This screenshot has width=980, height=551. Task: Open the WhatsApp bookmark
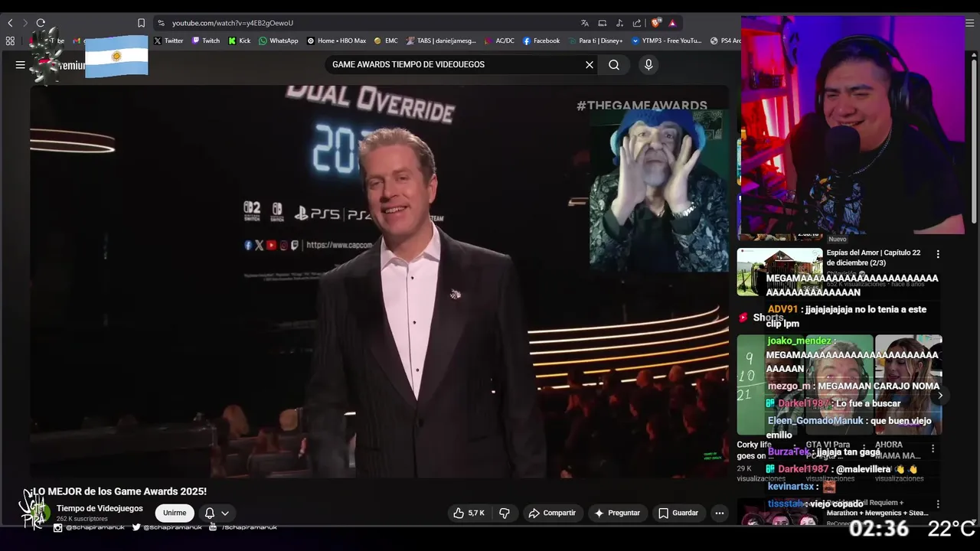pyautogui.click(x=279, y=41)
